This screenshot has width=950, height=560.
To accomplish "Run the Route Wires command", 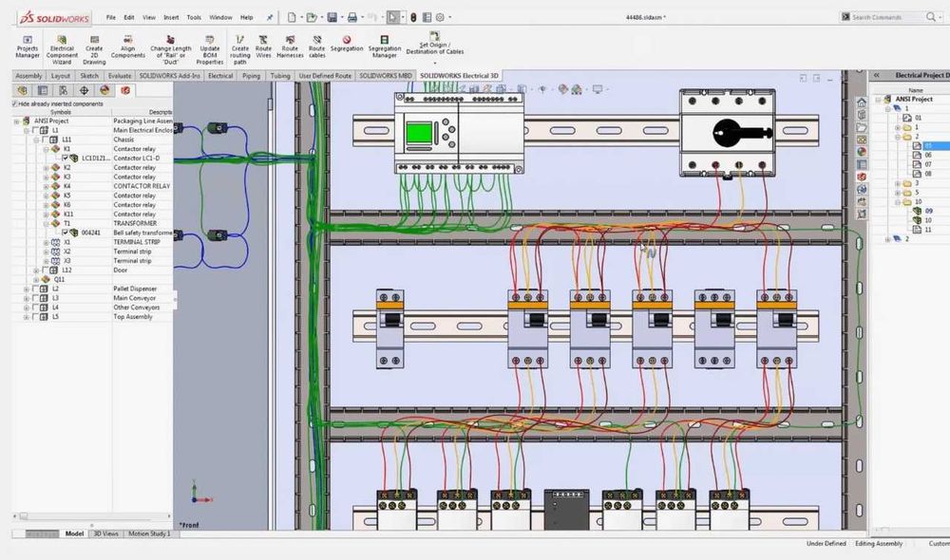I will click(x=263, y=47).
